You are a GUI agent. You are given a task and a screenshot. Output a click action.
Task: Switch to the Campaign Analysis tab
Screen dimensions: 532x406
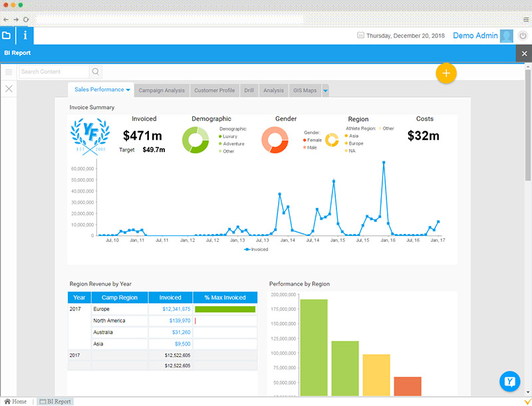tap(162, 90)
